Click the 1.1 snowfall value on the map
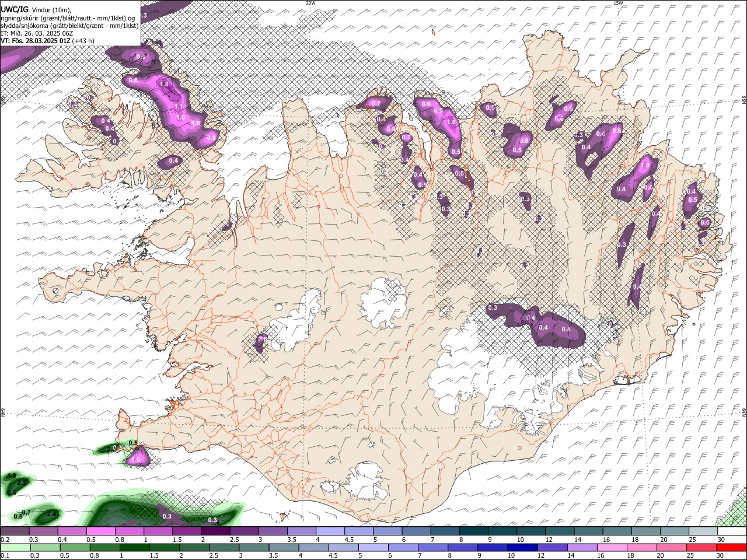 (x=179, y=107)
